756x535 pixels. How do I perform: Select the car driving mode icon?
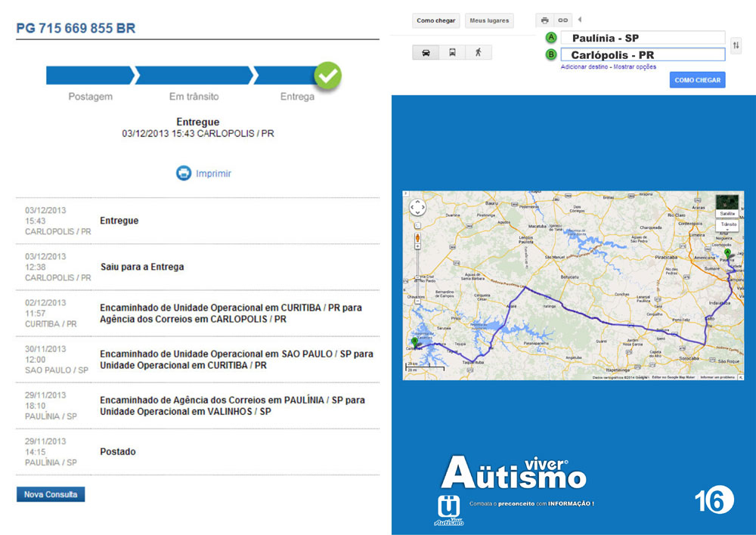pyautogui.click(x=426, y=53)
